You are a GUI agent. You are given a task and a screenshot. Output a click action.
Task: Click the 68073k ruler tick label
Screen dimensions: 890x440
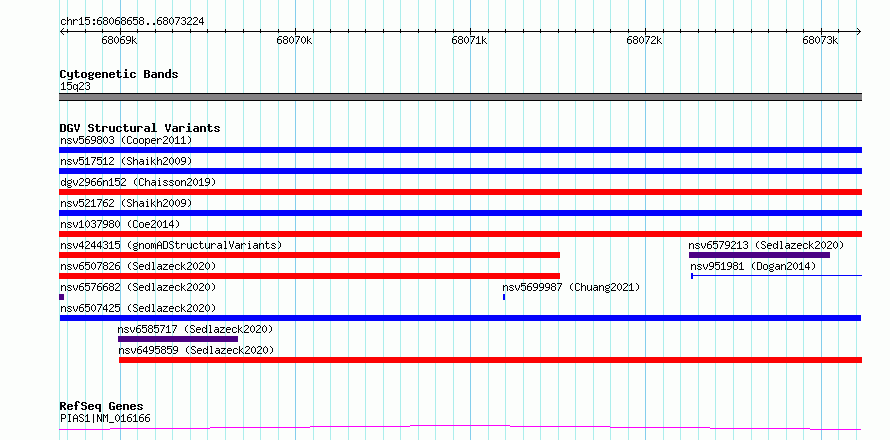[820, 40]
